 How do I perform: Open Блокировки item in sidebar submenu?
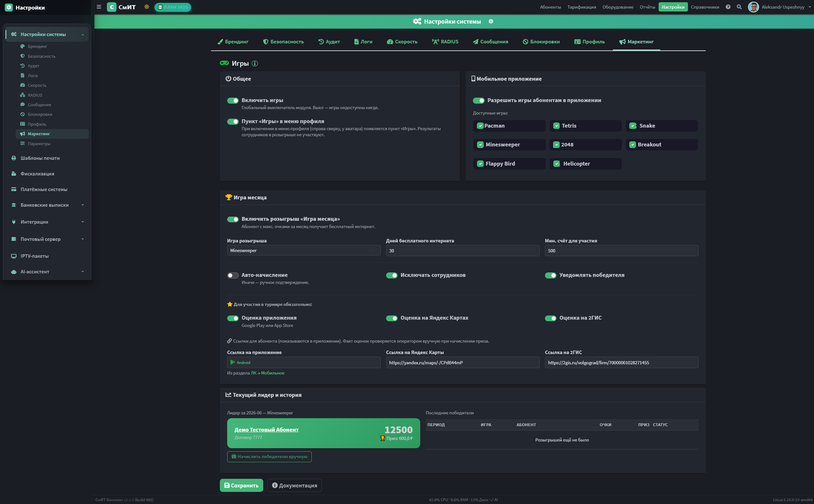point(52,114)
